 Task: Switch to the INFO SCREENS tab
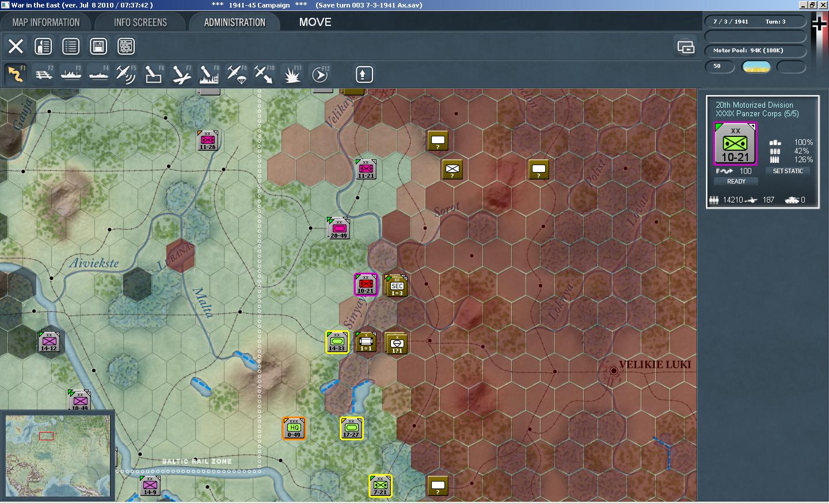pyautogui.click(x=140, y=22)
